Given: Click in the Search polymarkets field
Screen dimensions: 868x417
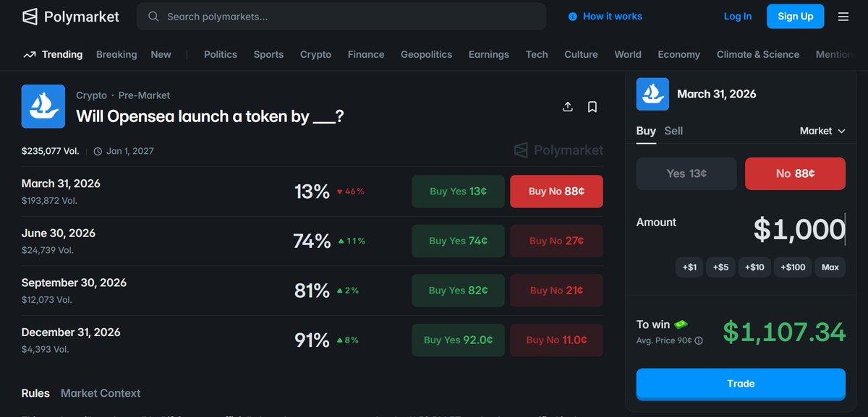Looking at the screenshot, I should [341, 17].
